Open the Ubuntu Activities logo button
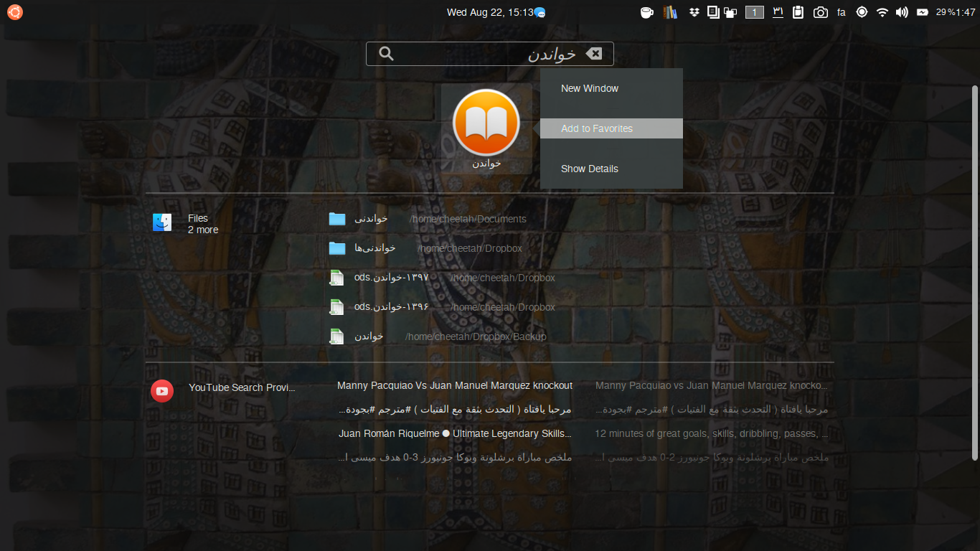The height and width of the screenshot is (551, 980). [x=15, y=12]
